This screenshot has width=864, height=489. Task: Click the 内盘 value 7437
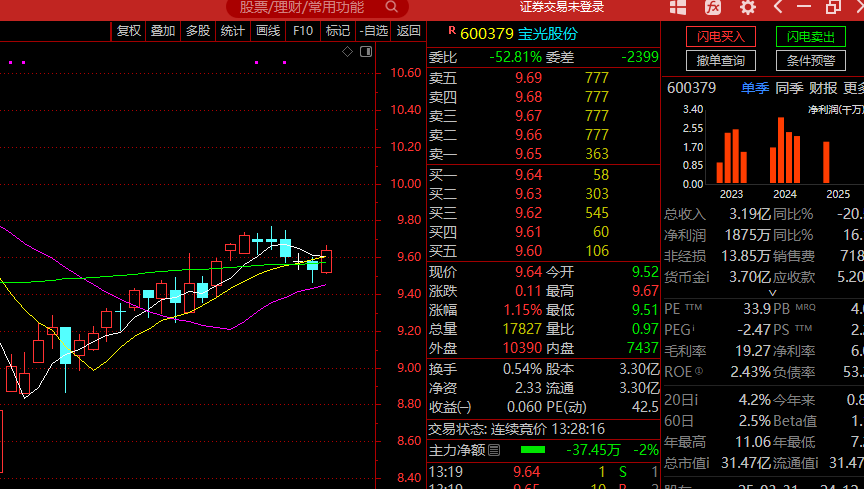coord(642,348)
